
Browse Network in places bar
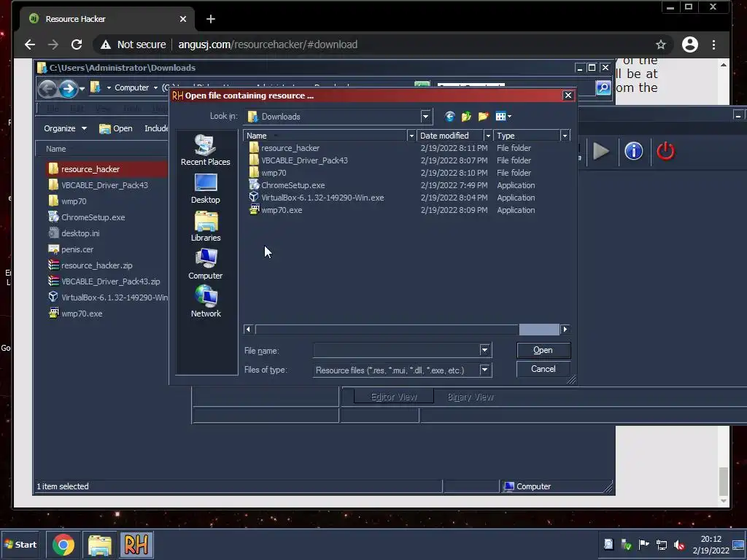click(205, 302)
